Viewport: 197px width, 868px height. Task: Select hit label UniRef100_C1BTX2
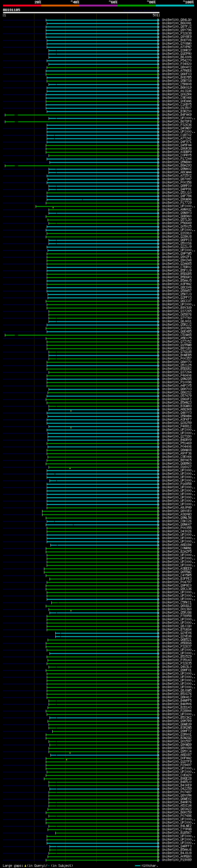[177, 135]
